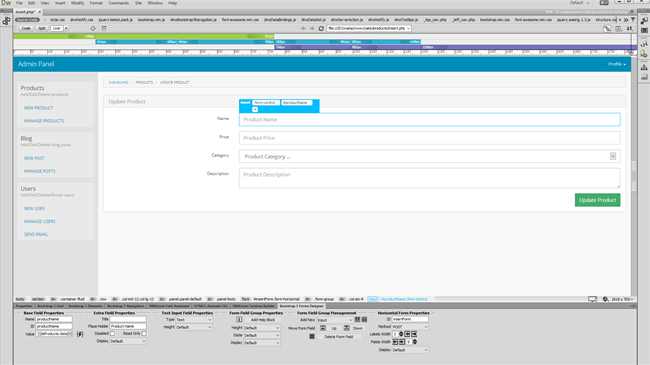Image resolution: width=650 pixels, height=365 pixels.
Task: Open the DOM panel icon at left
Action: [6, 21]
